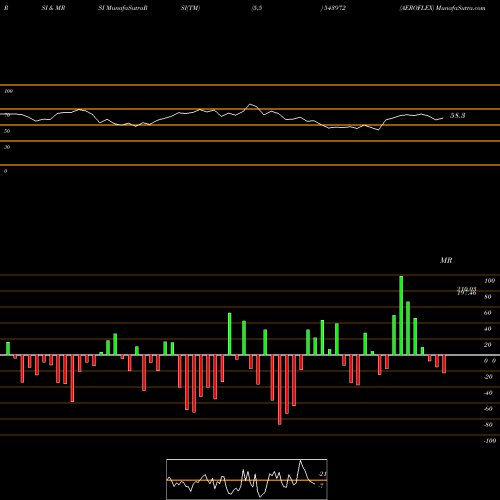This screenshot has width=500, height=500.
Task: Click the '-80' label on MR axis
Action: 488,425
